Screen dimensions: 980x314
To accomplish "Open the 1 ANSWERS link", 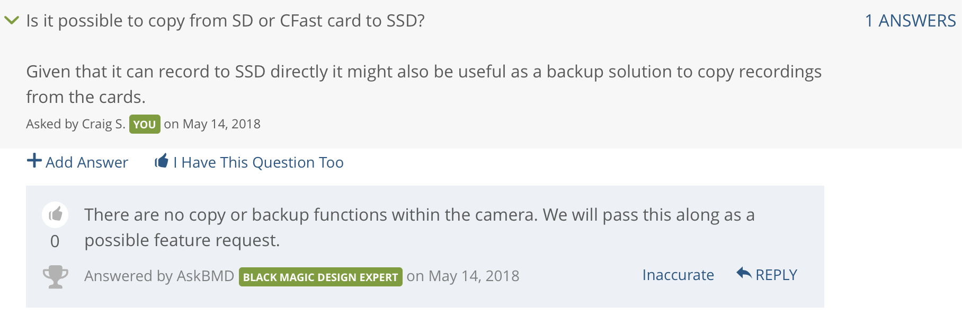I will coord(910,21).
